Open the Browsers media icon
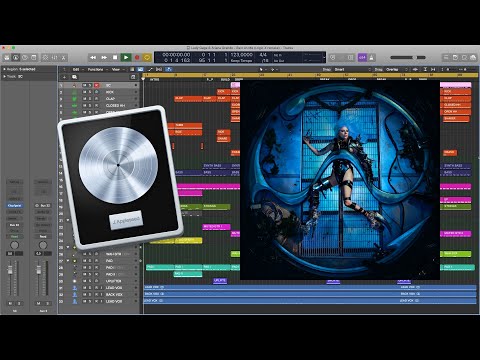The height and width of the screenshot is (360, 480). click(473, 57)
